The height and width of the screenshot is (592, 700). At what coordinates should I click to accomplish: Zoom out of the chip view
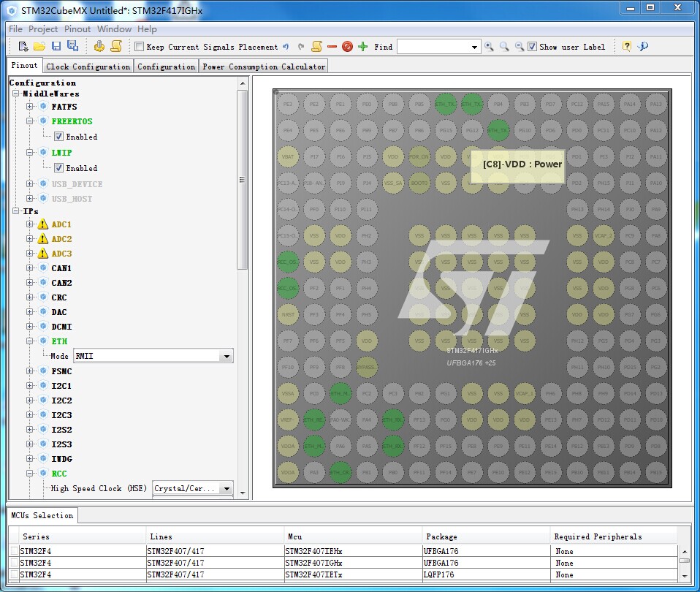520,47
